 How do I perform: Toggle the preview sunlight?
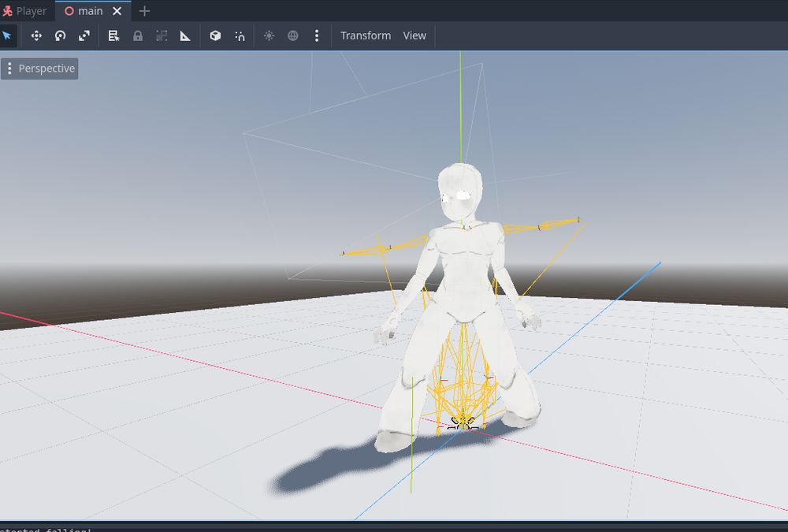(269, 35)
